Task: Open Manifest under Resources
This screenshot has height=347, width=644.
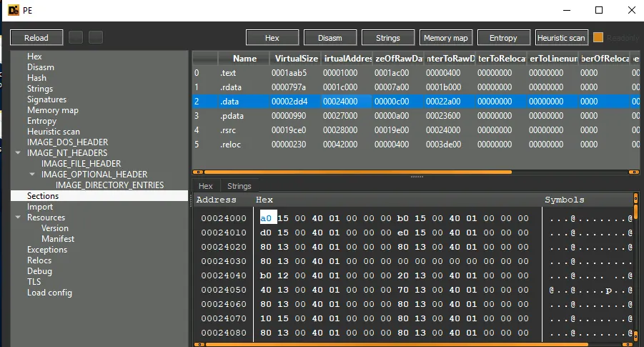Action: click(x=58, y=239)
